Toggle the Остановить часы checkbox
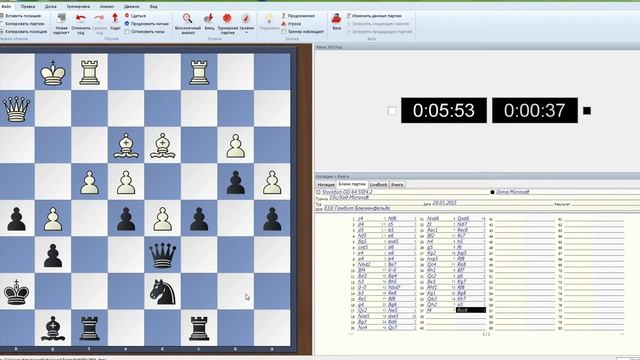Screen dimensions: 640x360 [127, 31]
